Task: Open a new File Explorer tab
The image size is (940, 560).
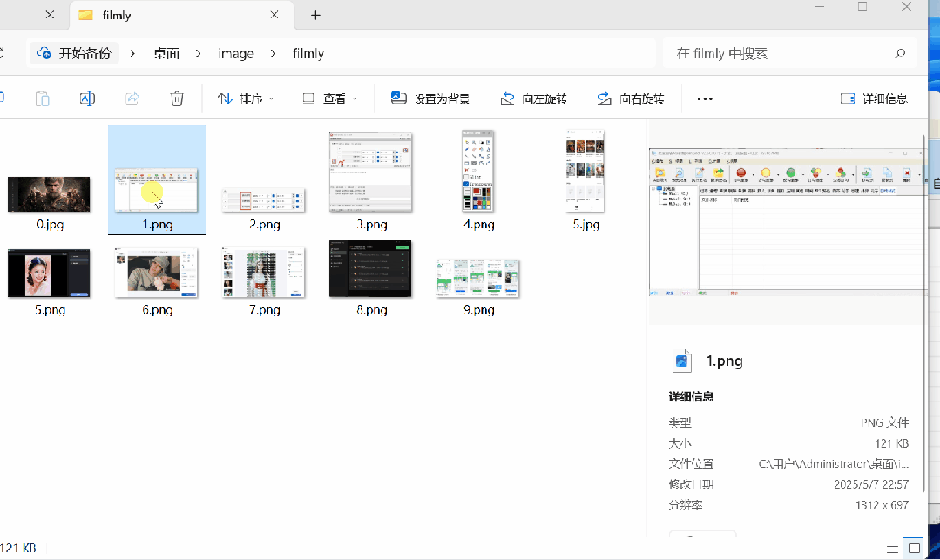Action: pyautogui.click(x=314, y=15)
